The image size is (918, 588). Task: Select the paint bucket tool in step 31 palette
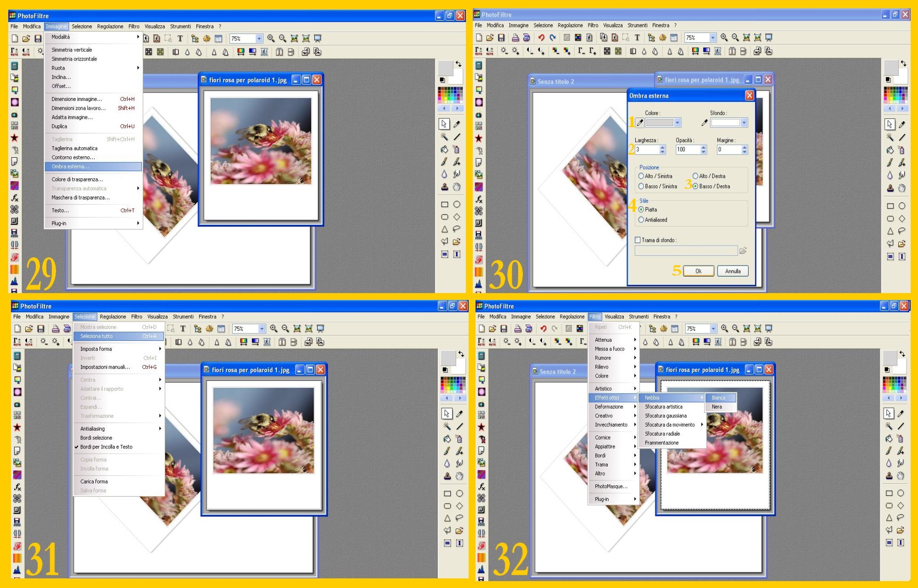click(447, 439)
